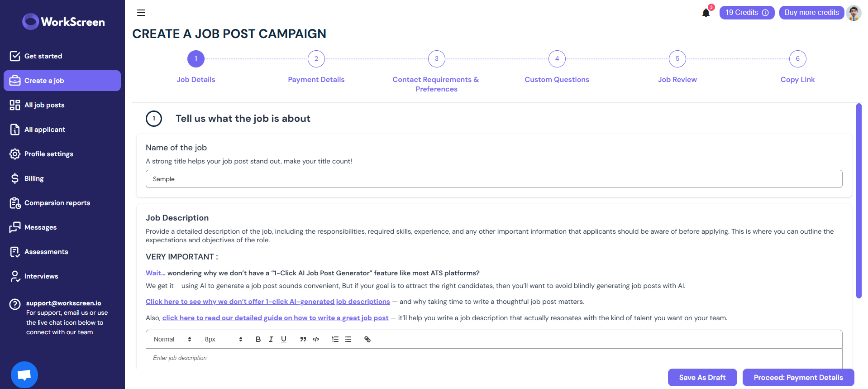Create a bulleted list in editor
This screenshot has height=389, width=868.
click(348, 339)
